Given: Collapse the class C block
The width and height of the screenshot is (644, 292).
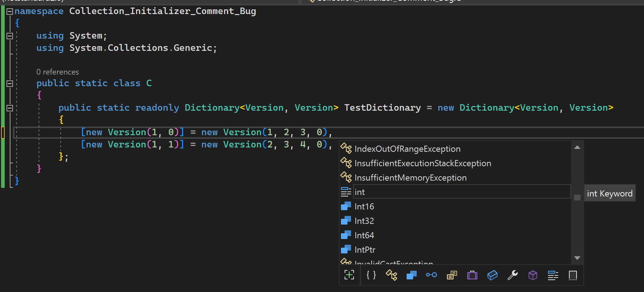Looking at the screenshot, I should pyautogui.click(x=10, y=84).
